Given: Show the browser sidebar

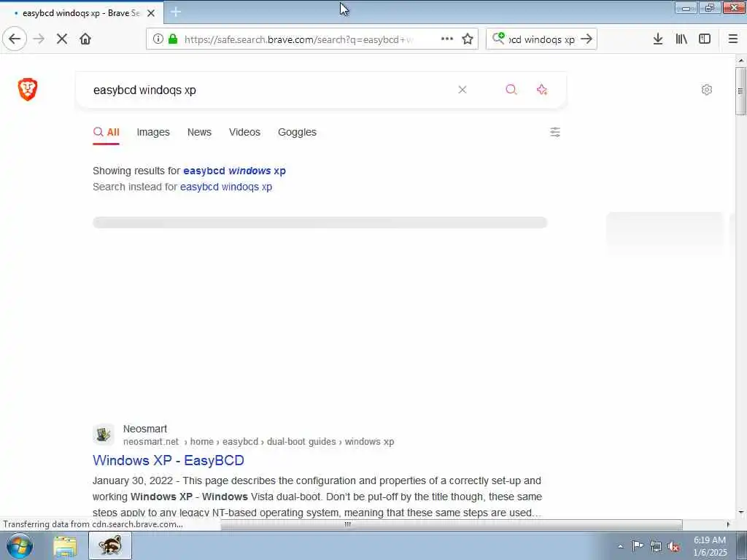Looking at the screenshot, I should click(705, 39).
